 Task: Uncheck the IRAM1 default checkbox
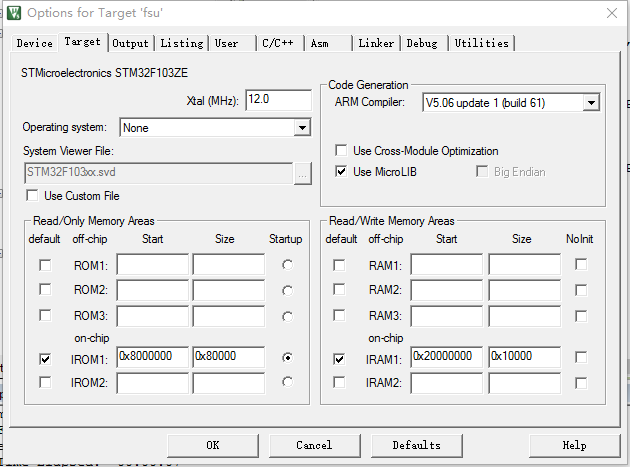339,359
